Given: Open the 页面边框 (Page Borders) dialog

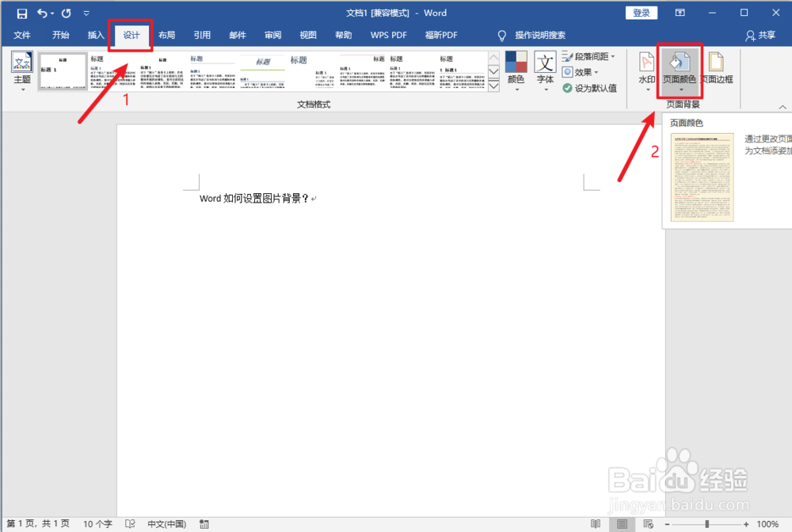Looking at the screenshot, I should click(715, 63).
